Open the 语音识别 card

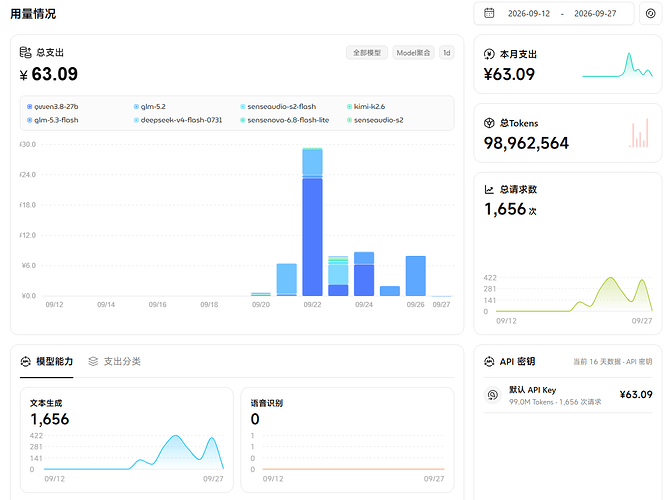348,440
